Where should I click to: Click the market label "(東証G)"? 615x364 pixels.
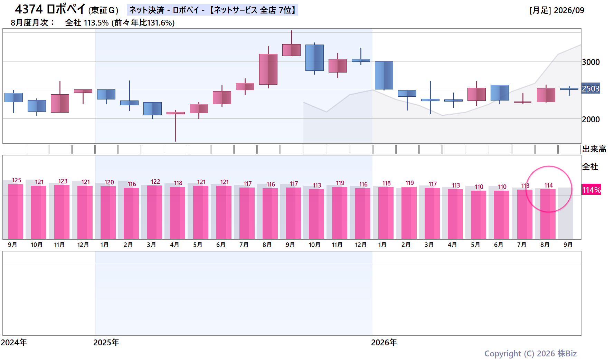[103, 10]
